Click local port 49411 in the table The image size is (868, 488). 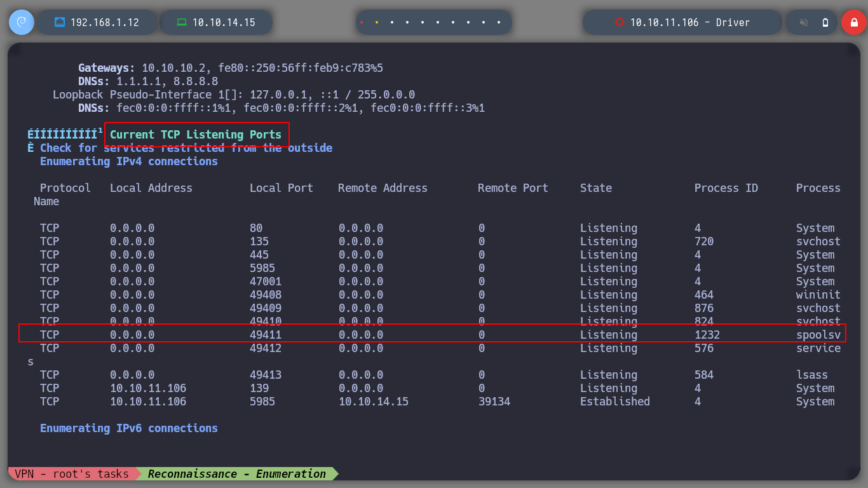[266, 335]
